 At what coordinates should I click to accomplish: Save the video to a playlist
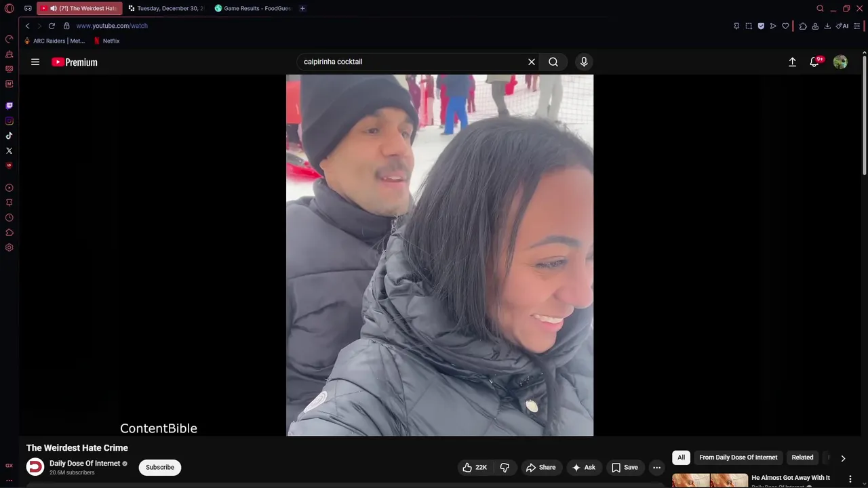625,467
